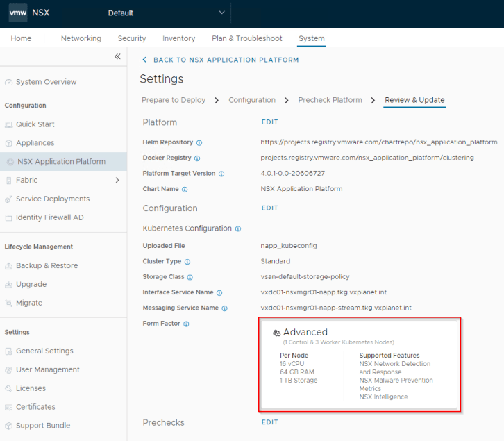Image resolution: width=504 pixels, height=441 pixels.
Task: Open the Networking tab
Action: [81, 38]
